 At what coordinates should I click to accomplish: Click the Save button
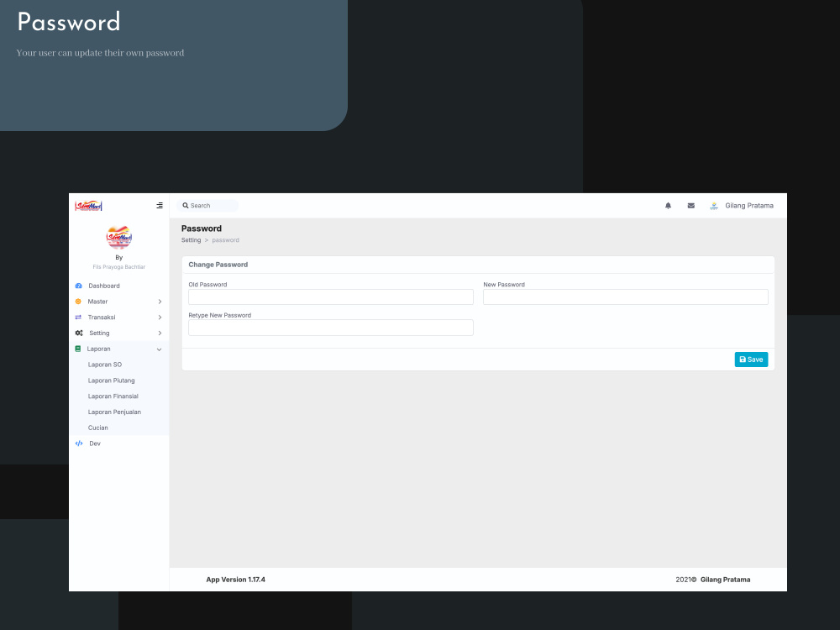pyautogui.click(x=751, y=360)
